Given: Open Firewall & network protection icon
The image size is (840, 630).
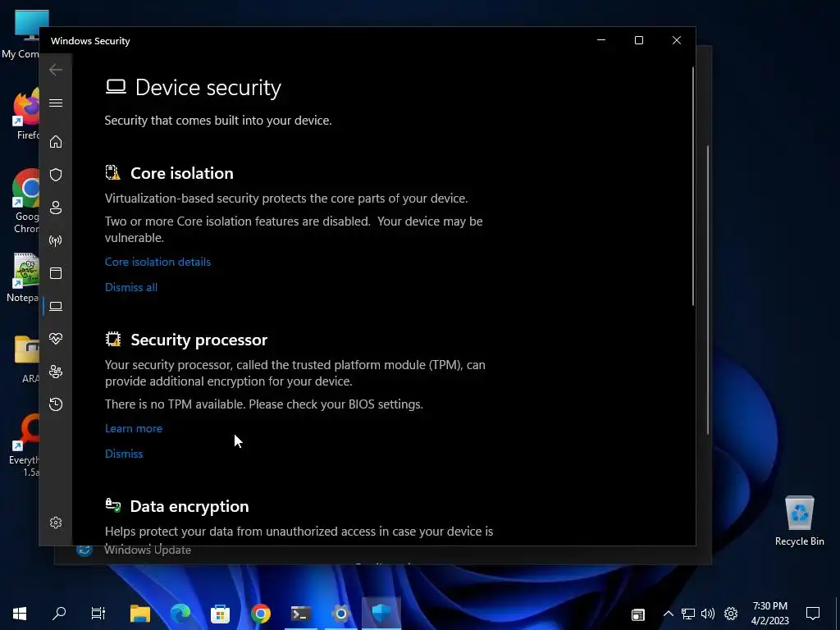Looking at the screenshot, I should (x=56, y=240).
